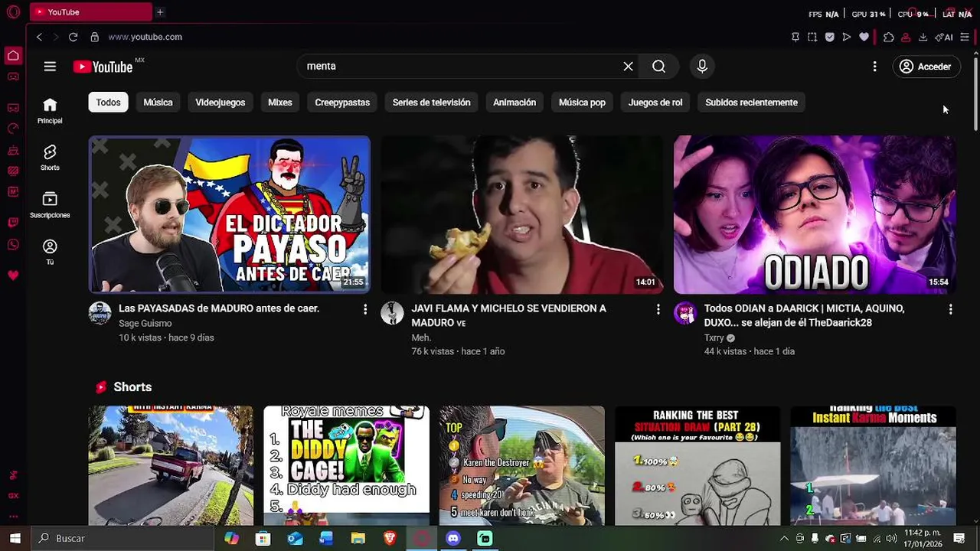
Task: Open JAVI FLAMA Y MICHELO video title
Action: tap(508, 315)
